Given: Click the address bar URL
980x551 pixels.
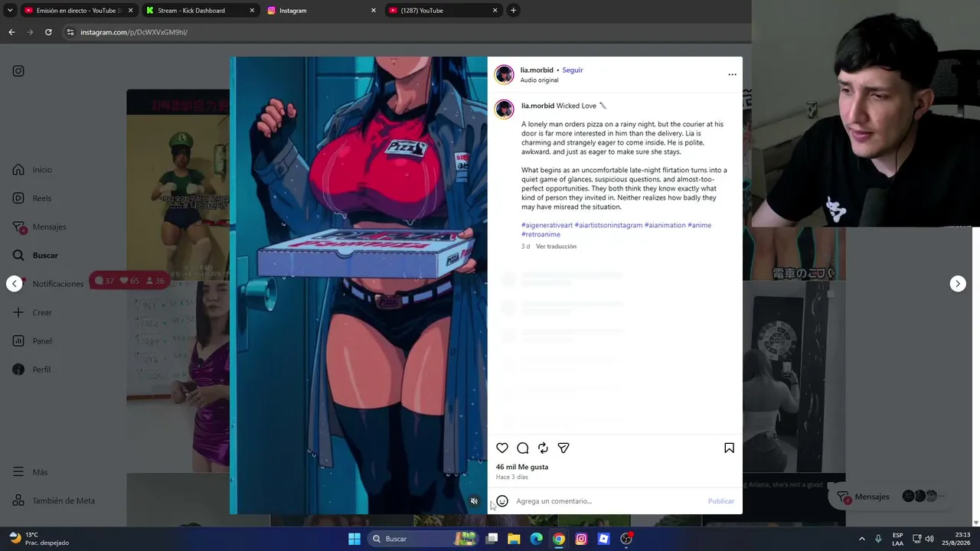Looking at the screenshot, I should point(134,32).
